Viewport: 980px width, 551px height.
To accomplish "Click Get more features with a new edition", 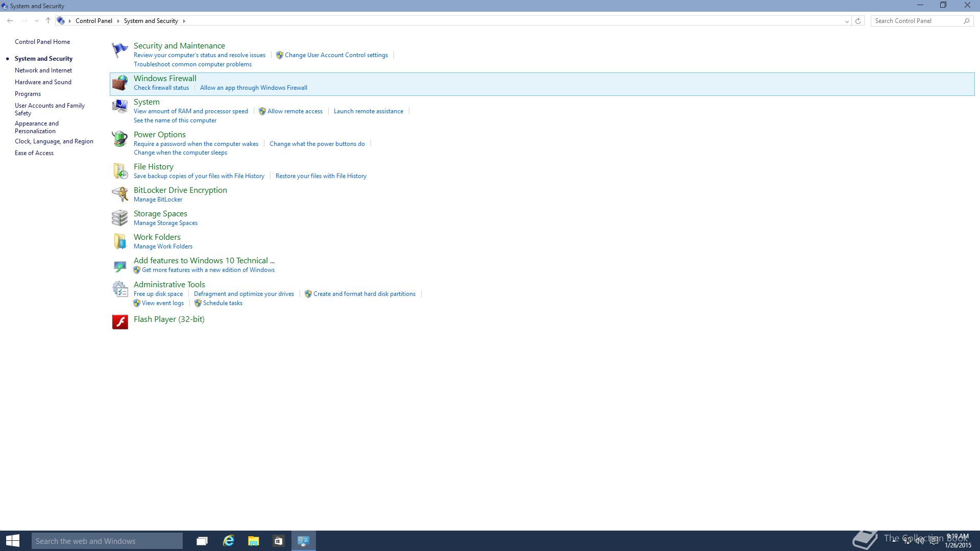I will [208, 270].
